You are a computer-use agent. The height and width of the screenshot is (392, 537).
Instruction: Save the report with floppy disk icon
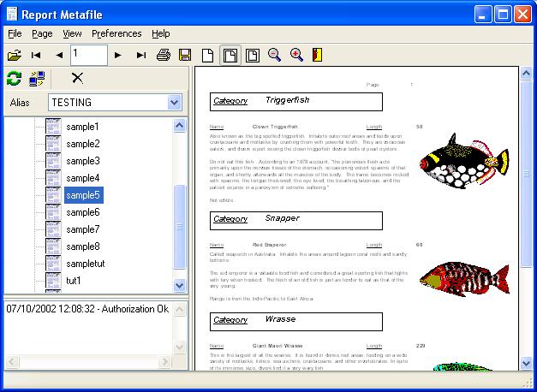coord(185,55)
